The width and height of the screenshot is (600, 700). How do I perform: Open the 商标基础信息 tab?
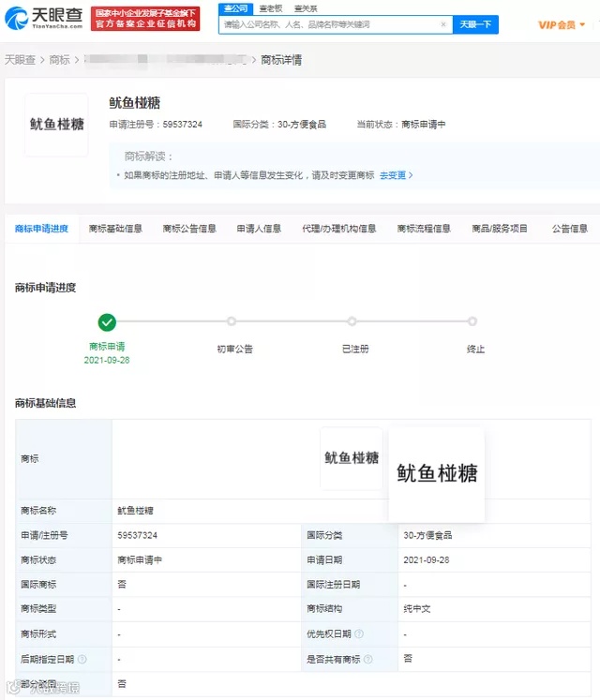pos(115,229)
